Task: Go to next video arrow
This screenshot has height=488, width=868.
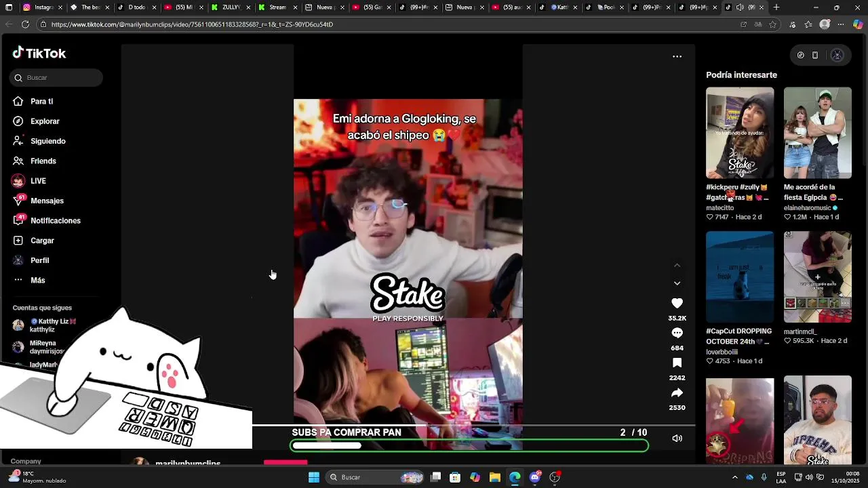Action: [677, 283]
